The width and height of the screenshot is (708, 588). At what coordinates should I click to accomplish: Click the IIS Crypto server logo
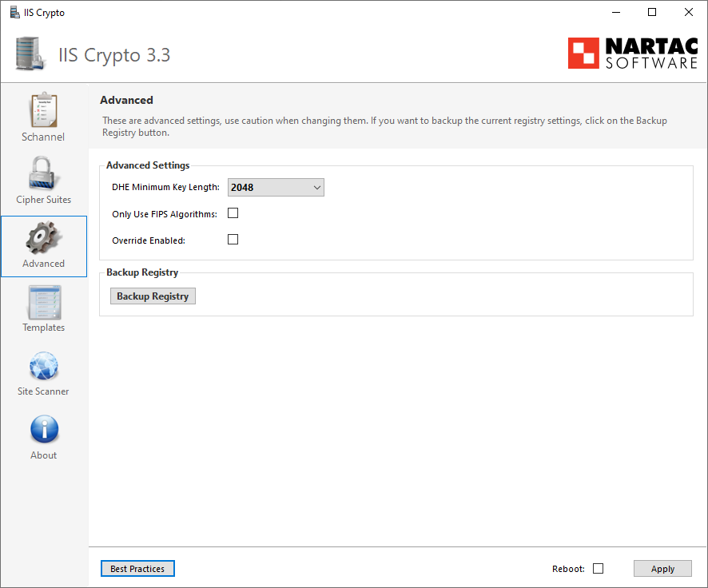coord(30,54)
